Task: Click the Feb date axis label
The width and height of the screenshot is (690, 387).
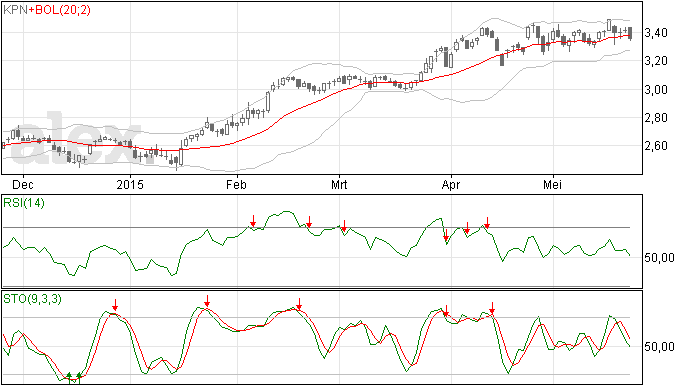Action: [236, 184]
